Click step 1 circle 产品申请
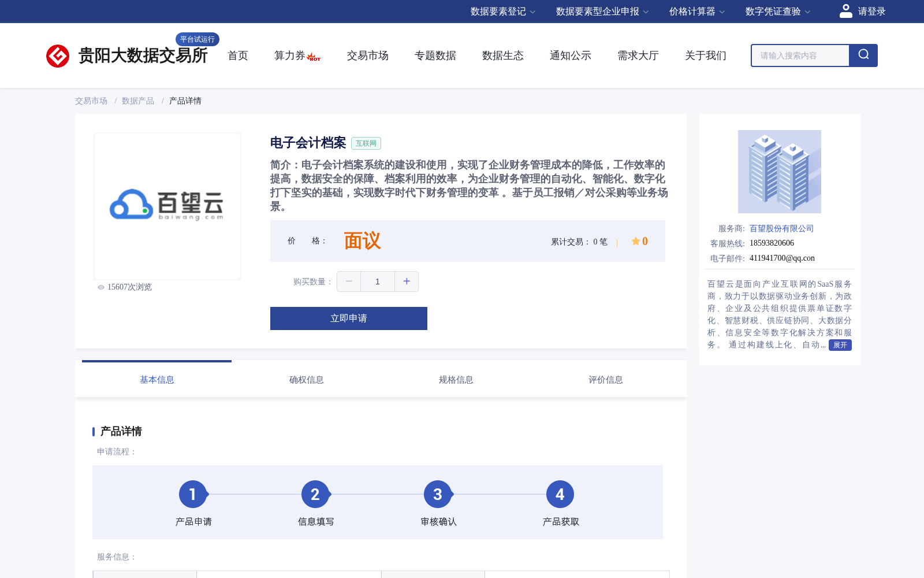 point(193,494)
